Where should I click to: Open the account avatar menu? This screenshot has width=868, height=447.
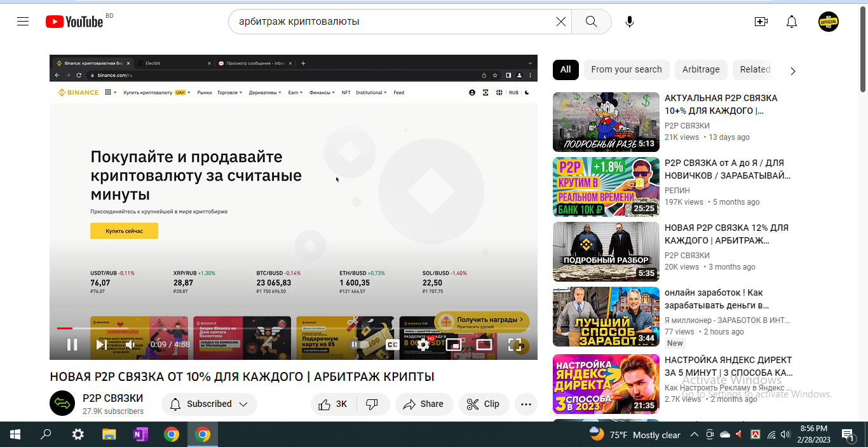[x=829, y=22]
